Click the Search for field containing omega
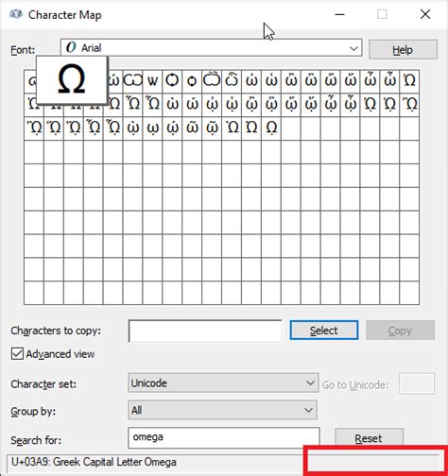 (x=224, y=437)
